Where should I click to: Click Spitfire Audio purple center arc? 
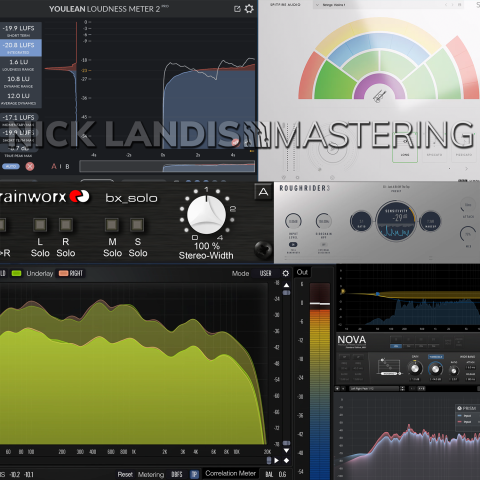pyautogui.click(x=379, y=86)
